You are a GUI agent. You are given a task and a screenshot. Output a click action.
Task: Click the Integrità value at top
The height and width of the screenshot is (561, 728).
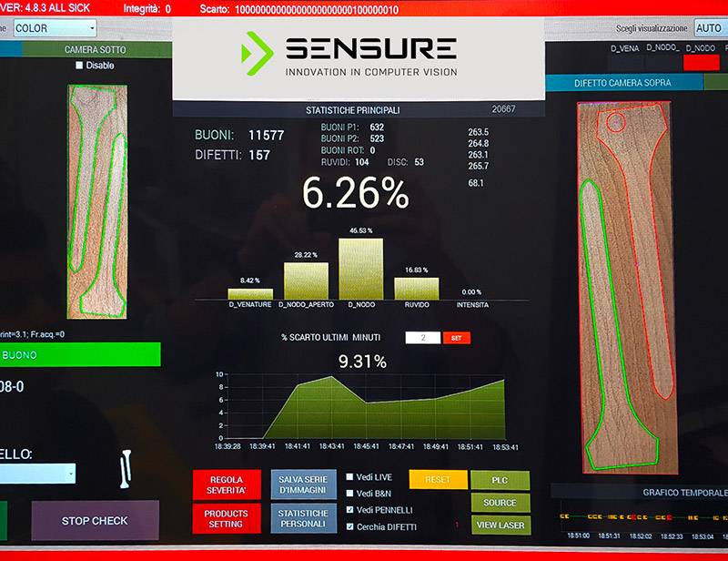click(167, 9)
